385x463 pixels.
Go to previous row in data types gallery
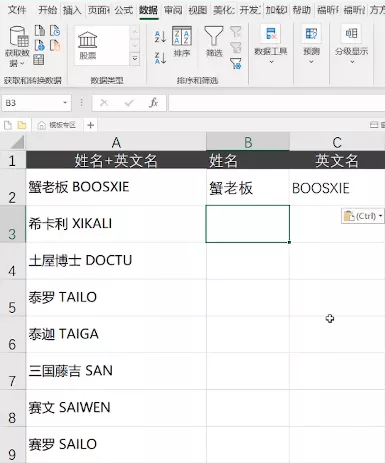pos(135,32)
